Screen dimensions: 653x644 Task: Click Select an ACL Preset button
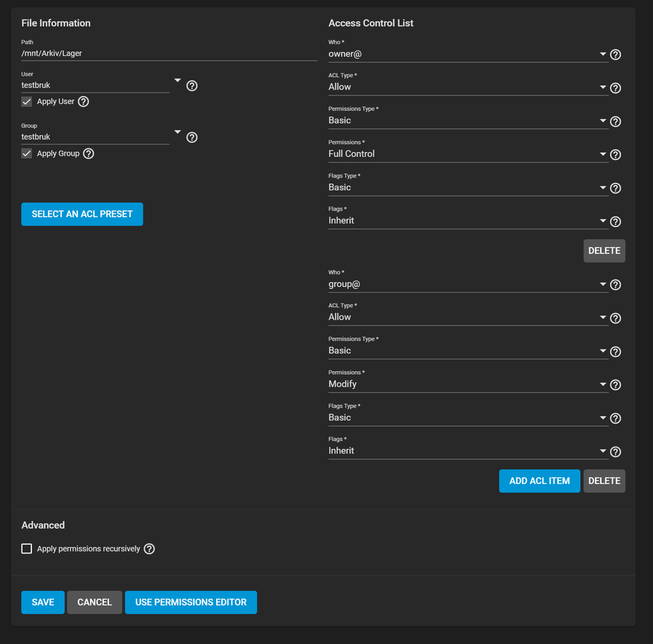[x=82, y=214]
